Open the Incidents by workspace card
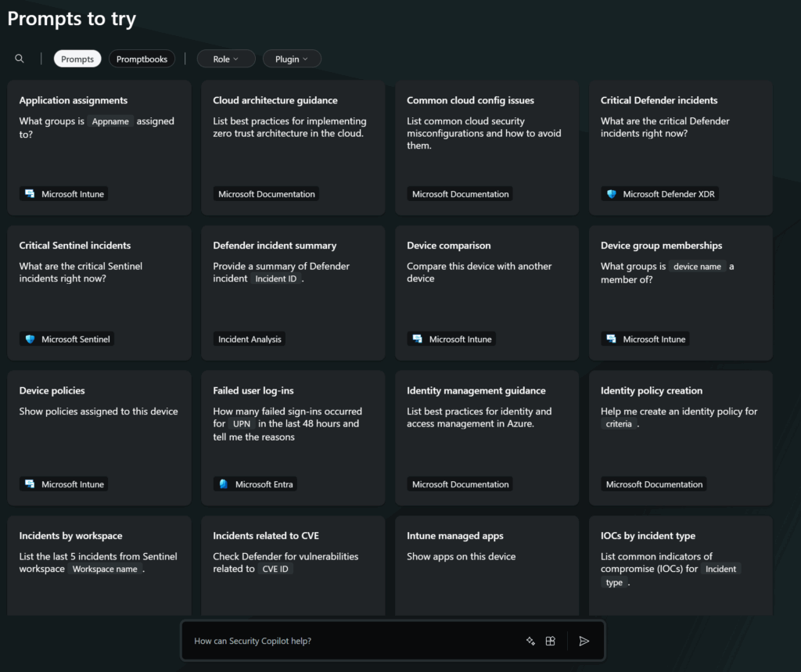Screen dimensions: 801x672 pos(99,565)
